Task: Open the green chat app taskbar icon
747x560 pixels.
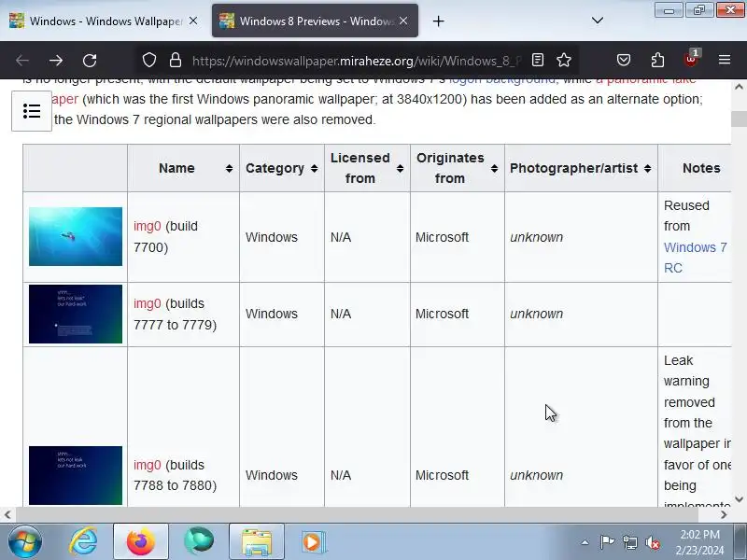Action: (199, 541)
